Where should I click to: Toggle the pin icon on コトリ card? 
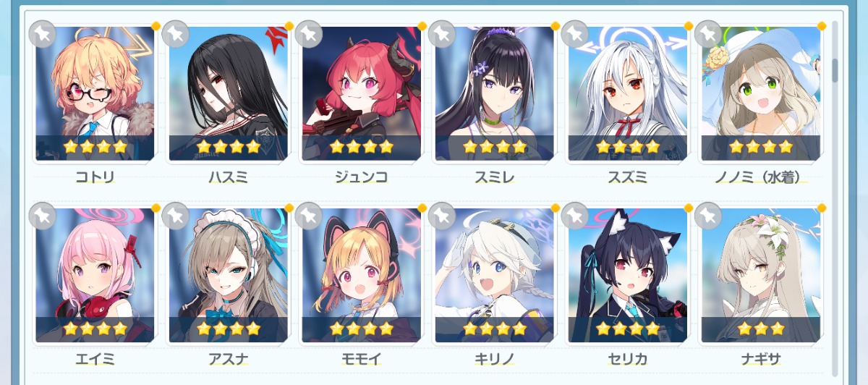point(42,33)
